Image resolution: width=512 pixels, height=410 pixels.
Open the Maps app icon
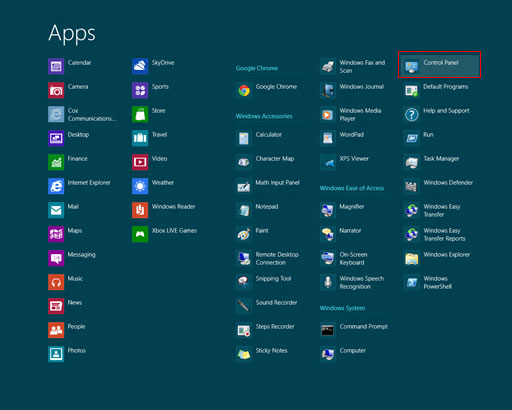pos(56,234)
